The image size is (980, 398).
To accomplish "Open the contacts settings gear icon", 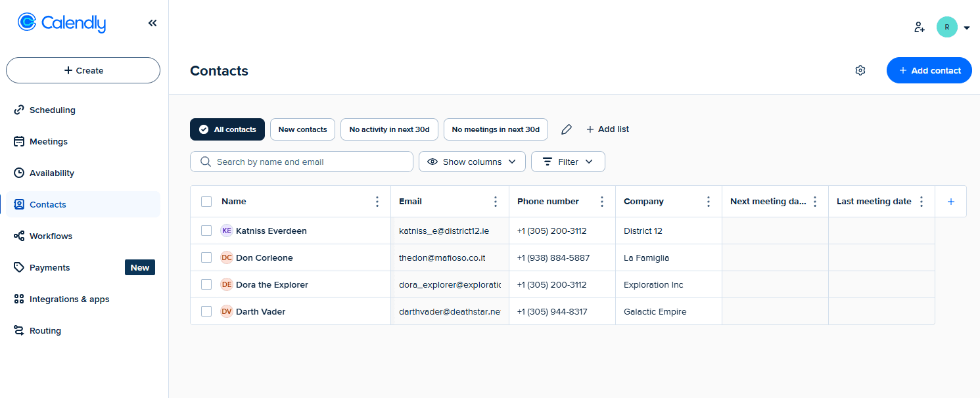I will click(860, 70).
